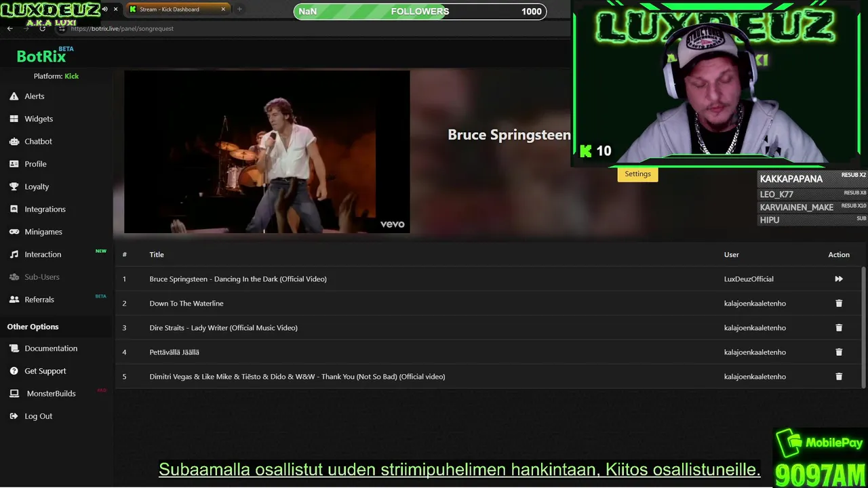Screen dimensions: 868x488
Task: Click the site info icon in address bar
Action: click(62, 28)
